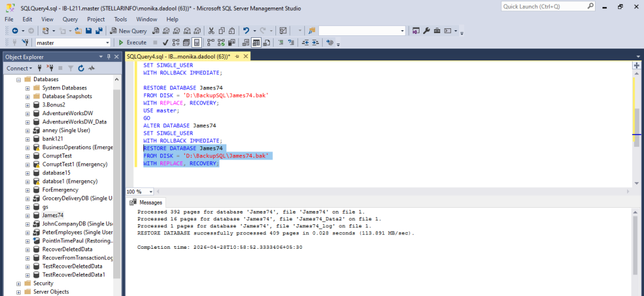
Task: Click Object Explorer Refresh icon
Action: coord(81,68)
